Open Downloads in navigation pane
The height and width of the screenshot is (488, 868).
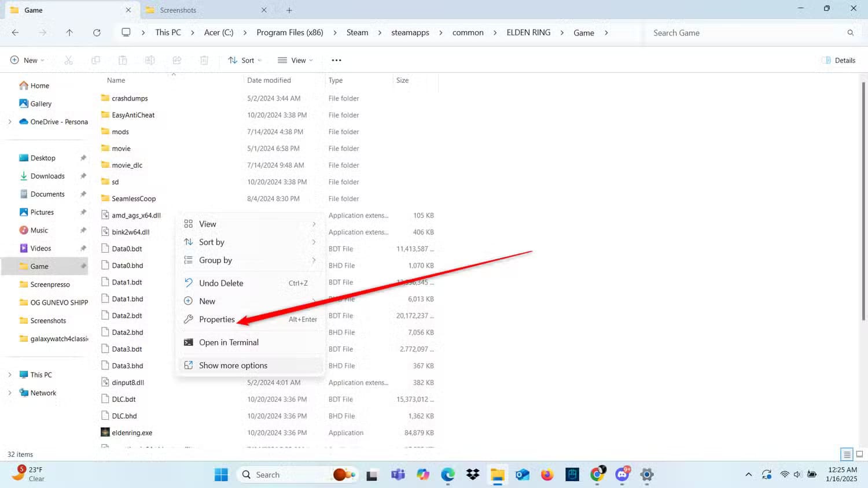[47, 176]
